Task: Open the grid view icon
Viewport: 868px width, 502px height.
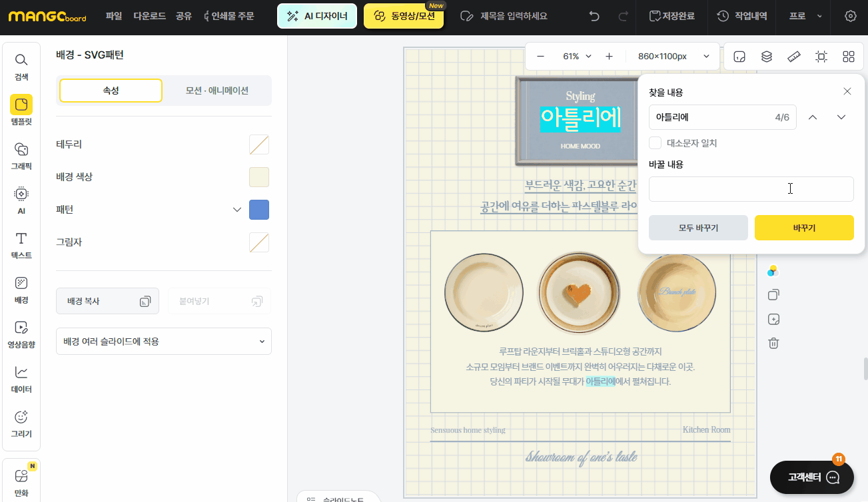Action: click(849, 57)
